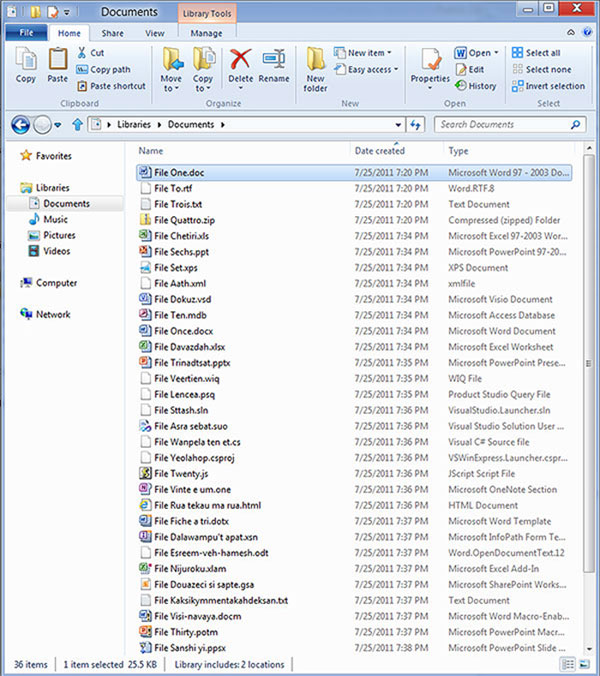Minimize the ribbon with the chevron arrow
The image size is (600, 676).
571,32
